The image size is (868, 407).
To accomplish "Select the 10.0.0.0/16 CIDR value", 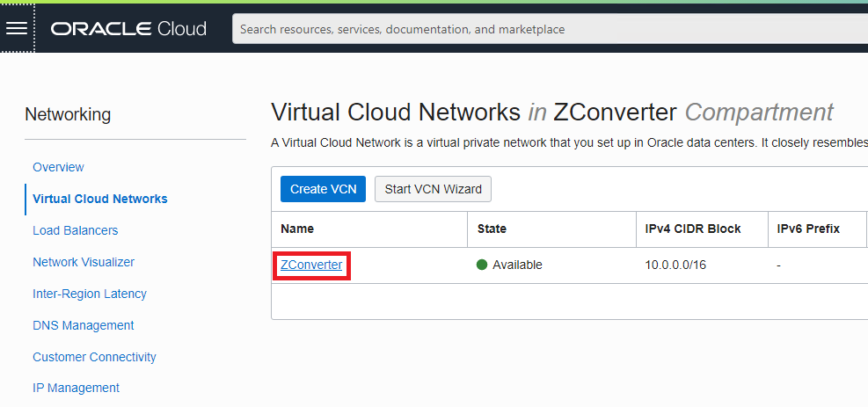I will pos(675,265).
